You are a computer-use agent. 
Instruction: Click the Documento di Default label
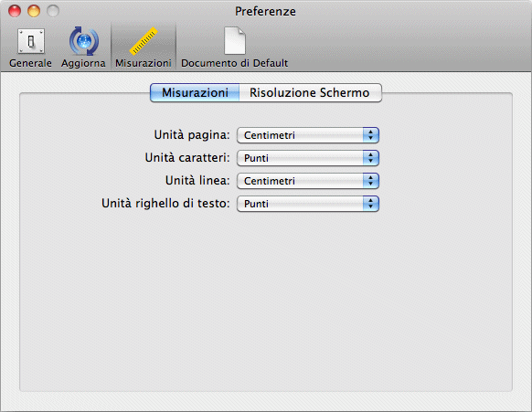click(x=234, y=63)
